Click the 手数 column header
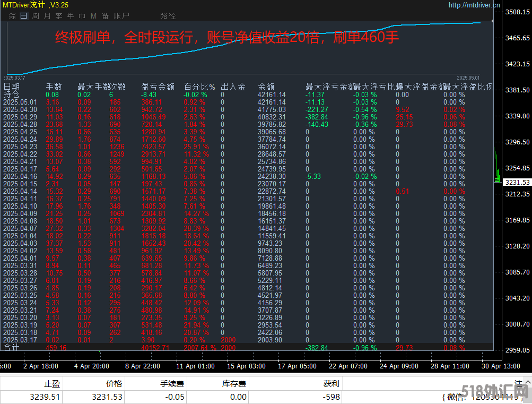 tap(54, 87)
